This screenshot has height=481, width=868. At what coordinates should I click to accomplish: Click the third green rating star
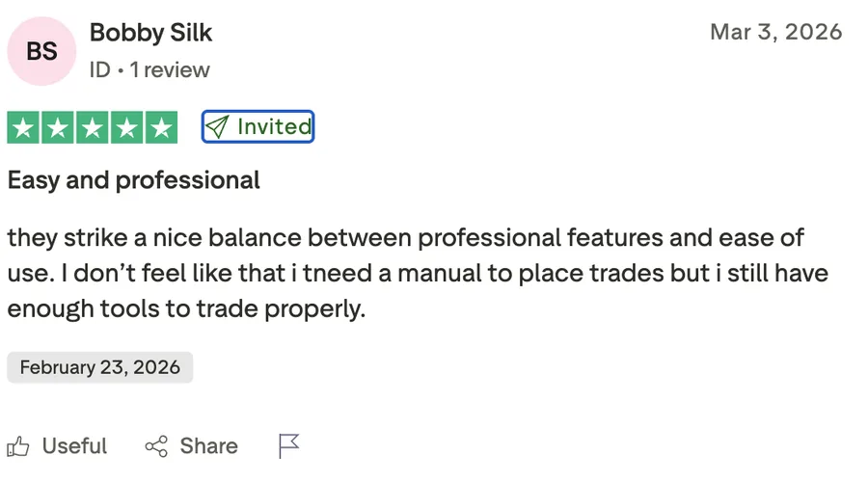point(93,127)
